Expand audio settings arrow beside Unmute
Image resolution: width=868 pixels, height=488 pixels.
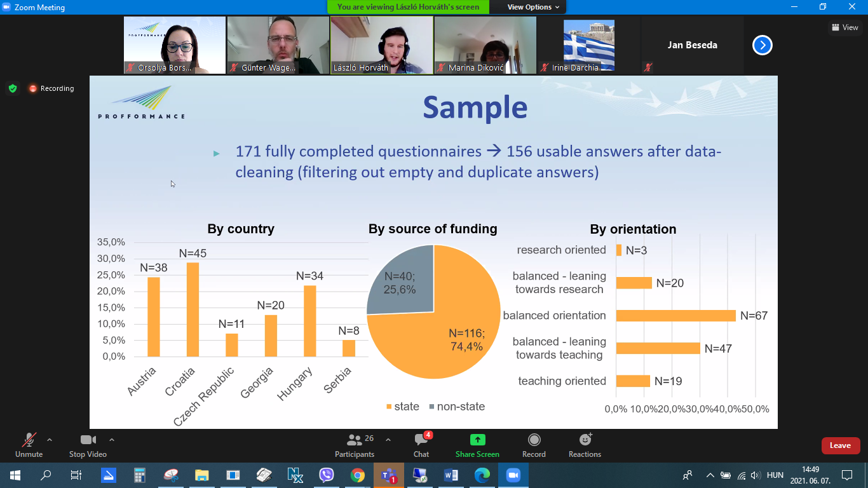point(50,440)
